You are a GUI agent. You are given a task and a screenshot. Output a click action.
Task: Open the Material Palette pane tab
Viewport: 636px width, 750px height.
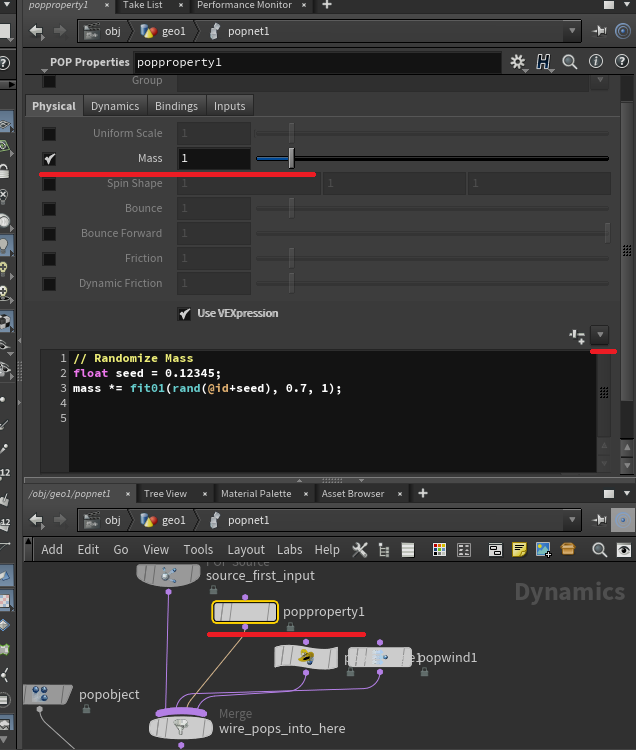coord(256,494)
